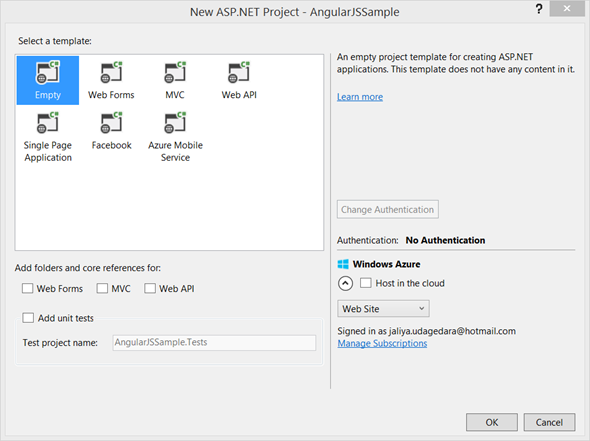Screen dimensions: 590x441
Task: Click the Windows Azure logo icon
Action: click(x=343, y=264)
